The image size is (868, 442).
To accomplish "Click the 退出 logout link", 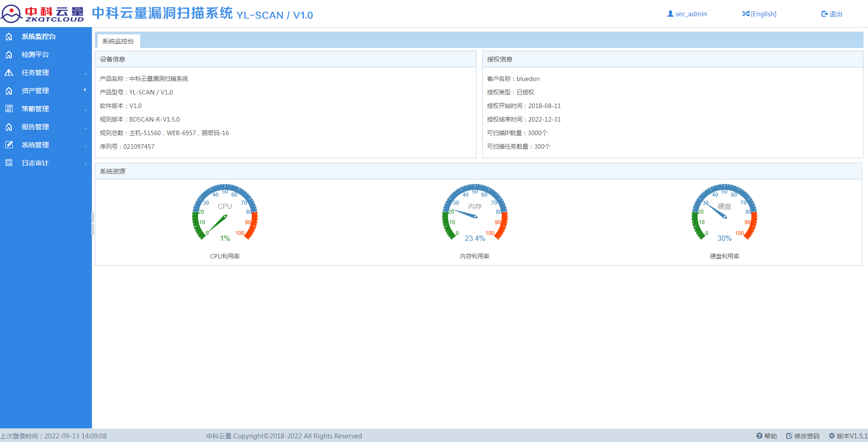I will point(835,14).
